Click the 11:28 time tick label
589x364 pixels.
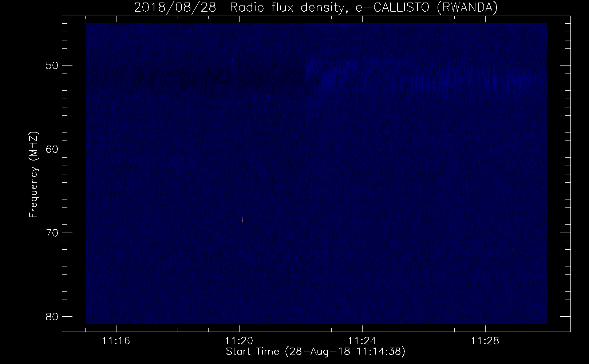point(485,341)
